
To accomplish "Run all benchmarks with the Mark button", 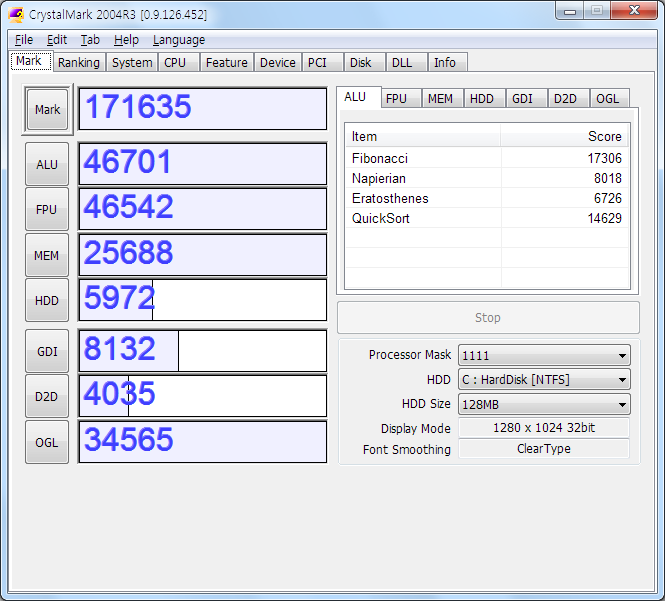I will click(47, 109).
